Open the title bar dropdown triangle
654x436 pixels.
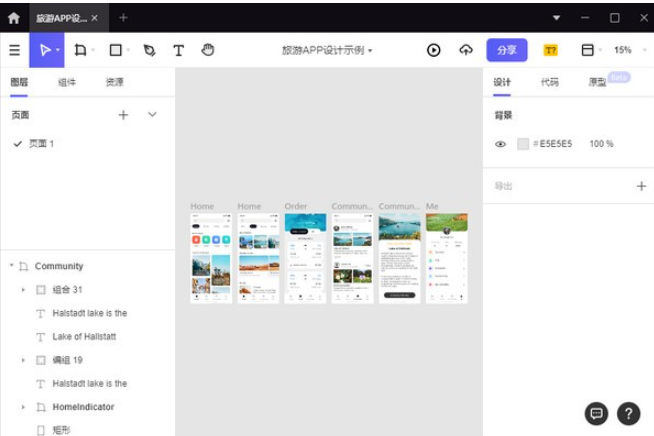click(556, 18)
